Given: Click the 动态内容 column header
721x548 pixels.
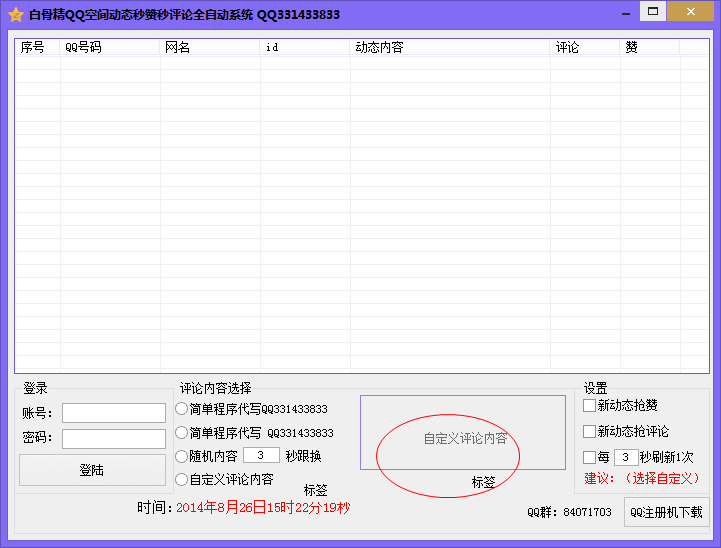Looking at the screenshot, I should (450, 47).
